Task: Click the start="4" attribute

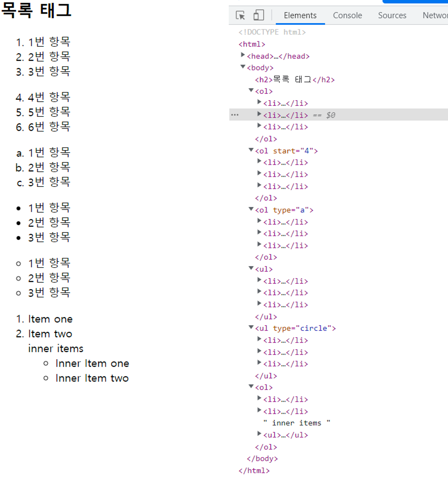Action: tap(293, 151)
